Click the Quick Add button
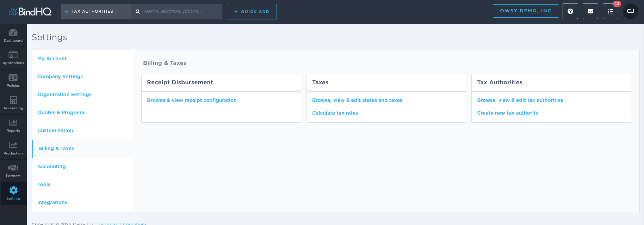Screen dimensions: 644x225 (x=252, y=12)
